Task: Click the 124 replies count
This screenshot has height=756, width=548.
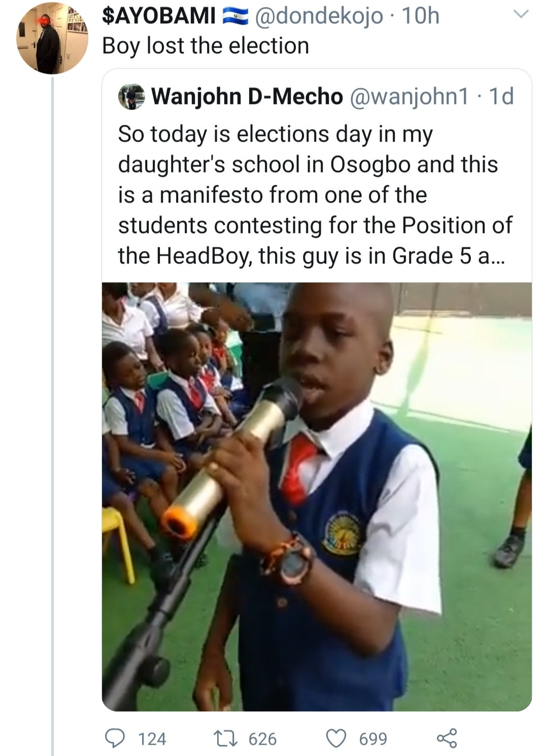Action: coord(152,739)
